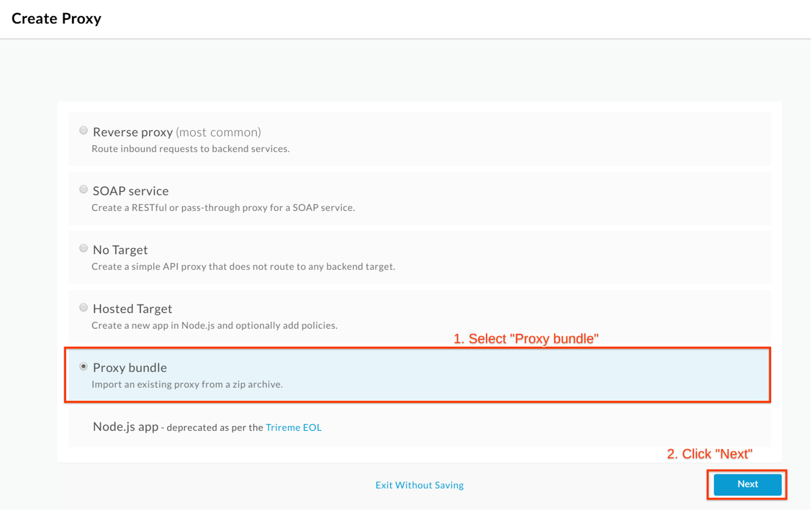
Task: Click the 'Create Proxy' page heading
Action: pyautogui.click(x=56, y=19)
